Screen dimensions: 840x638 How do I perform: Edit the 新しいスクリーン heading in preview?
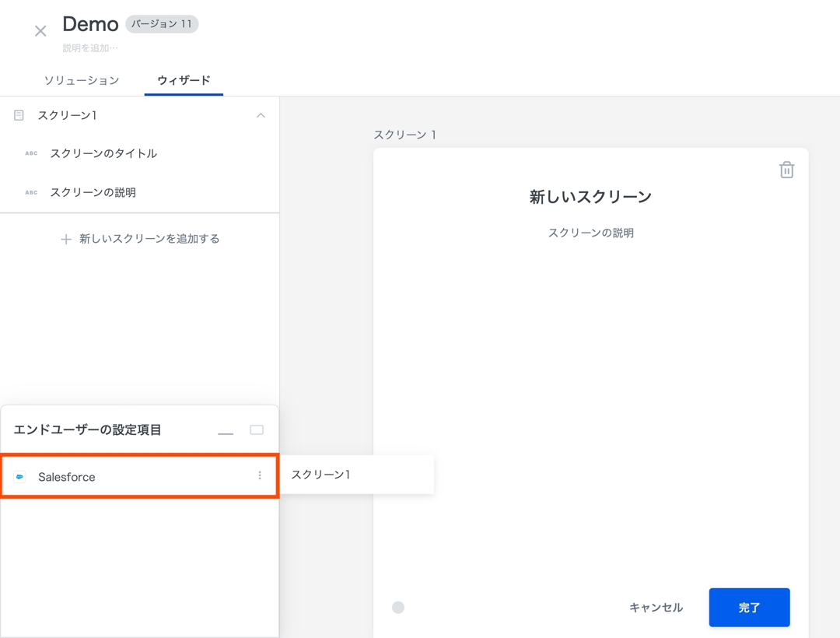[590, 197]
